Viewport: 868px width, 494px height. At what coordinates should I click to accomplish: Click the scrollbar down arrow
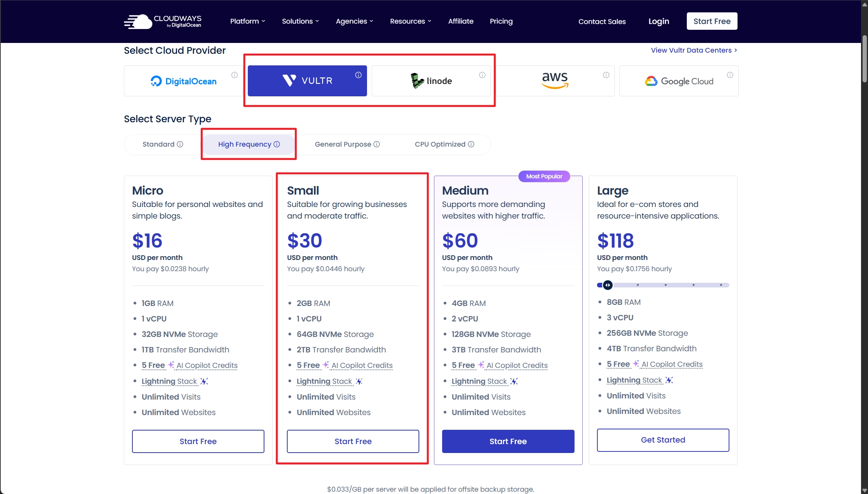[x=865, y=491]
